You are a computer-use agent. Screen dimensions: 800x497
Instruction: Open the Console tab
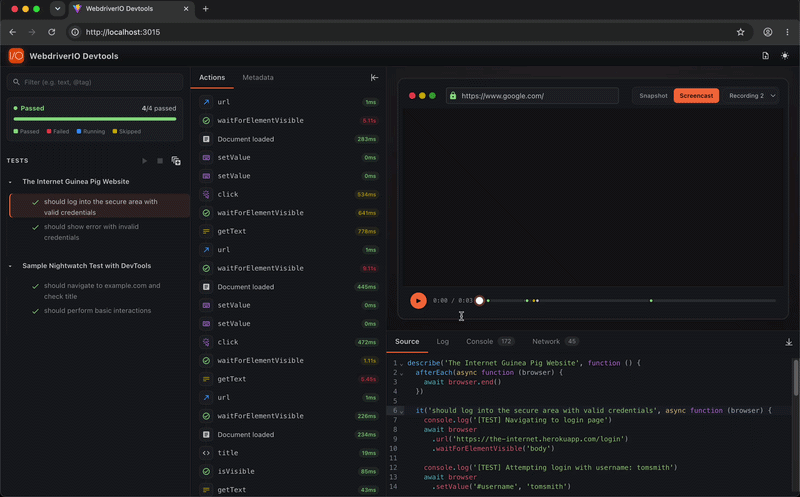[489, 341]
